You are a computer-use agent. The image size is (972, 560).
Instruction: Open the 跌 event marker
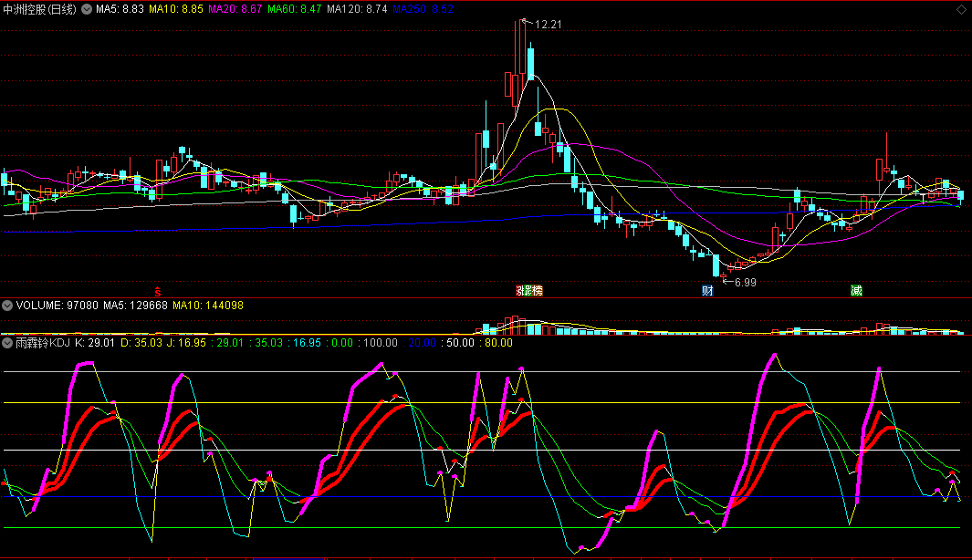528,291
